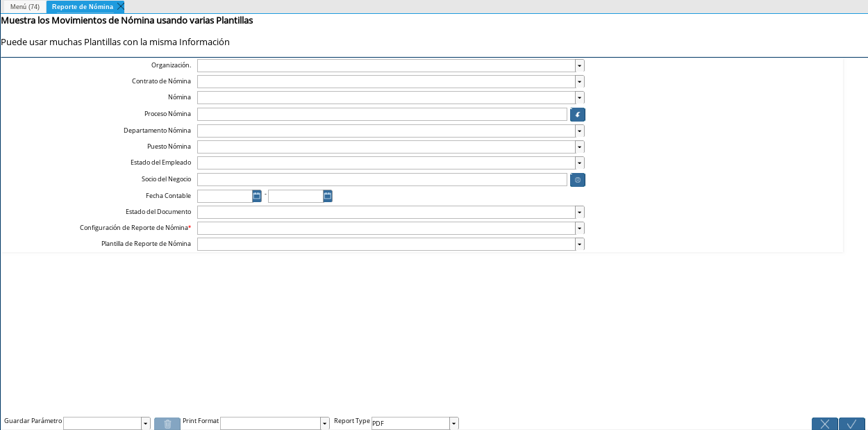Open the Fecha Contable end date calendar
Image resolution: width=868 pixels, height=430 pixels.
click(x=328, y=196)
